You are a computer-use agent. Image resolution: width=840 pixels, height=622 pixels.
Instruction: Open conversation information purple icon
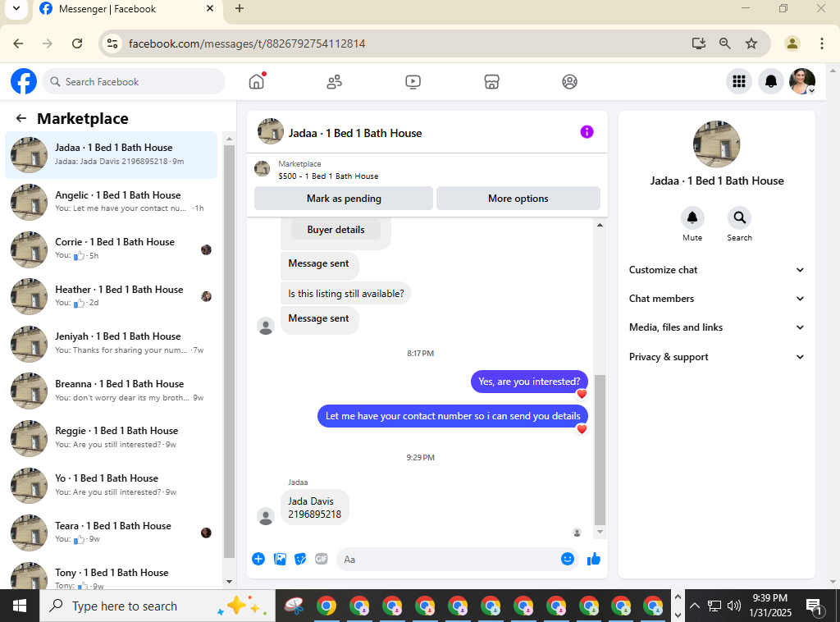click(x=587, y=132)
